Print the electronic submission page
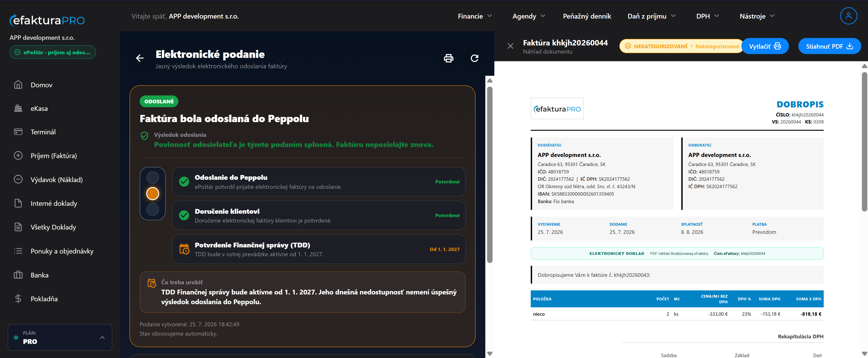The height and width of the screenshot is (358, 868). coord(448,58)
